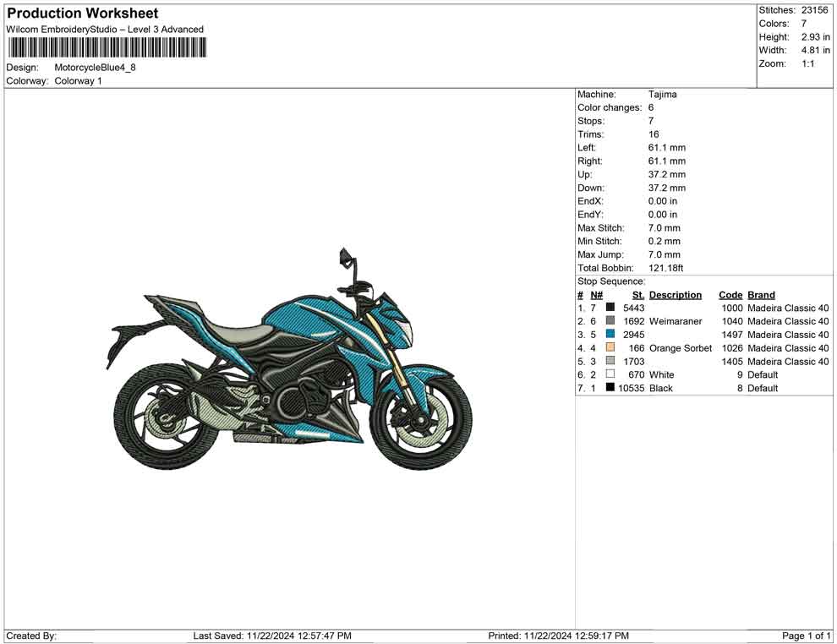This screenshot has width=837, height=644.
Task: Click the Description column header
Action: (676, 294)
